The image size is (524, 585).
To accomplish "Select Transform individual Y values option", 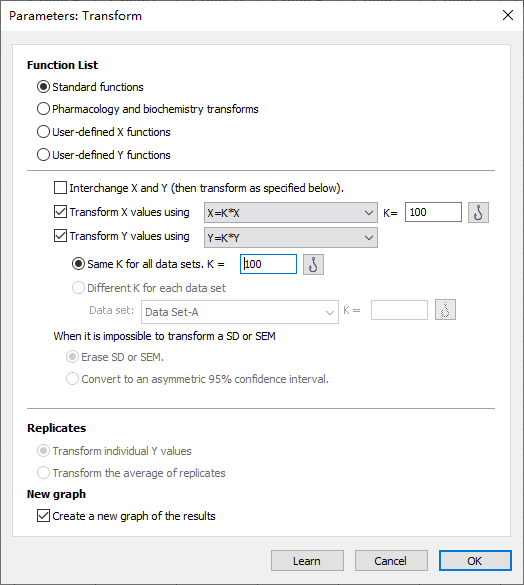I will click(43, 451).
